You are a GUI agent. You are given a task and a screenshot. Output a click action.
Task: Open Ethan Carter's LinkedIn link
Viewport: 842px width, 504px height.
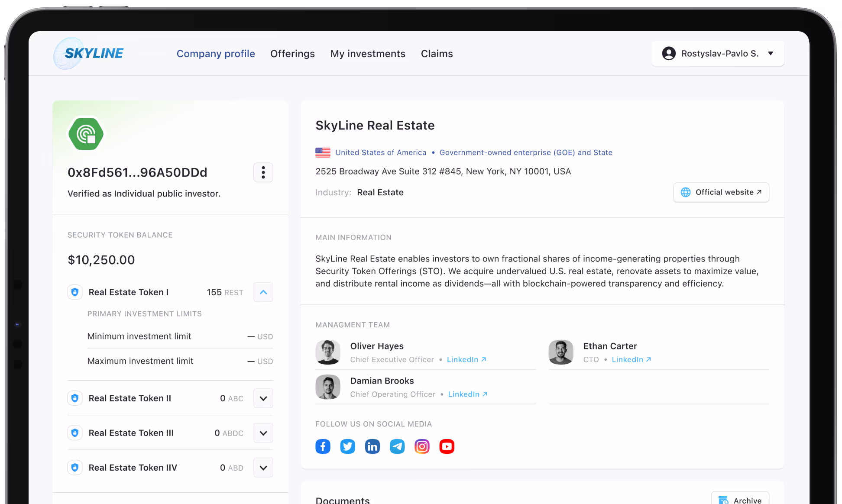[631, 359]
